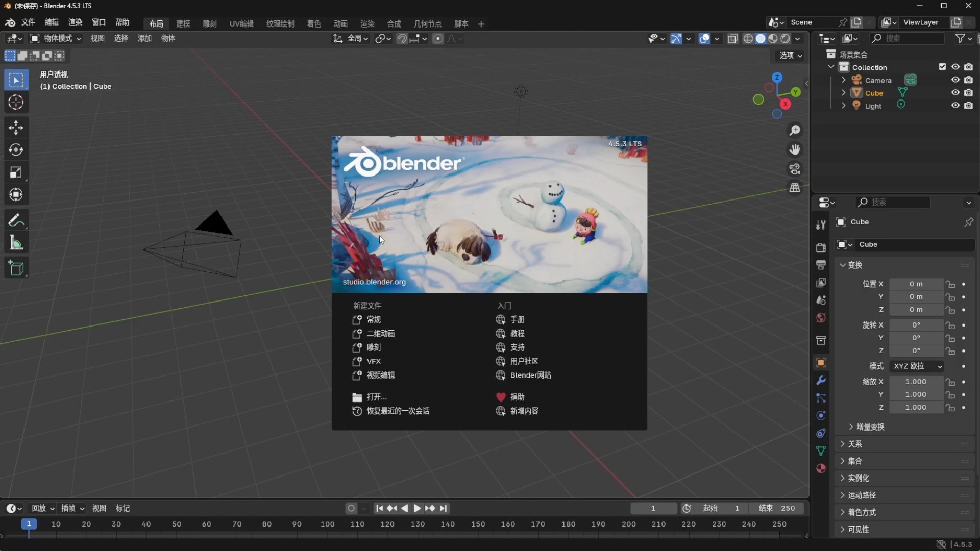980x551 pixels.
Task: Select the Annotate tool
Action: (x=16, y=220)
